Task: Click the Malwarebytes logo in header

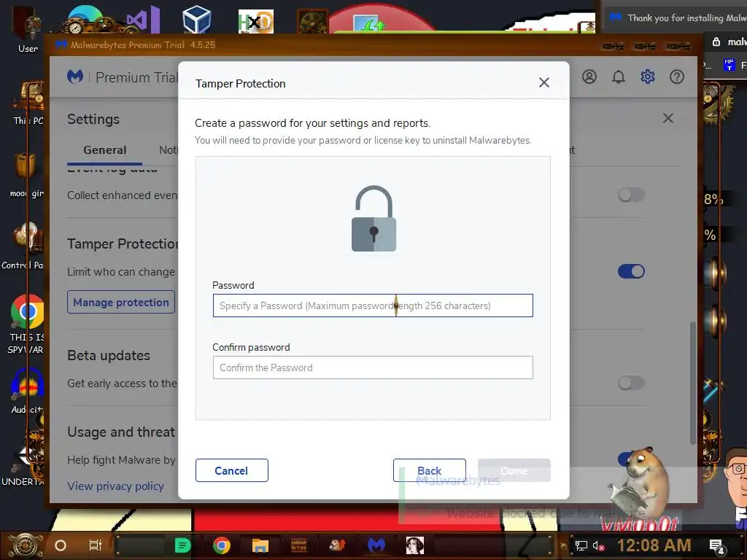Action: click(75, 77)
